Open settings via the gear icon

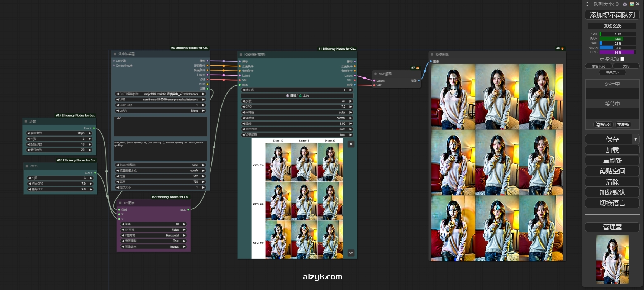625,4
